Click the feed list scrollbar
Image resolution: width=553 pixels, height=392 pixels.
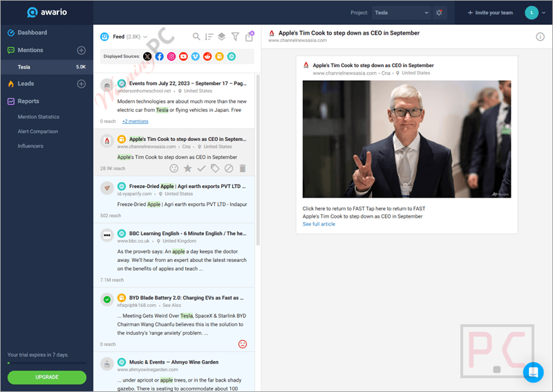[x=258, y=160]
